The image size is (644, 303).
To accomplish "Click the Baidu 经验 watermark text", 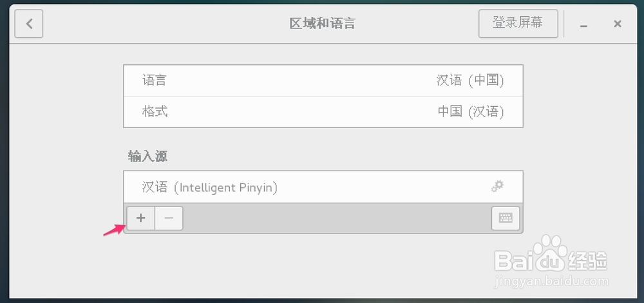I will 587,262.
